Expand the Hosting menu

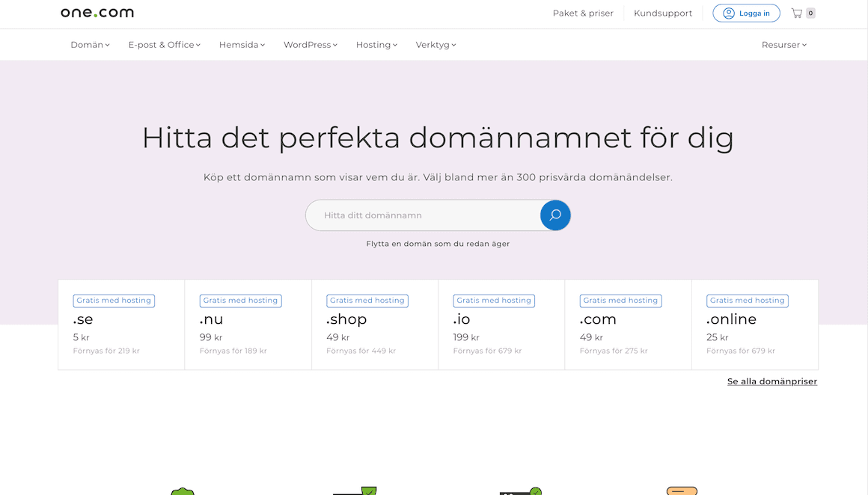pos(376,45)
